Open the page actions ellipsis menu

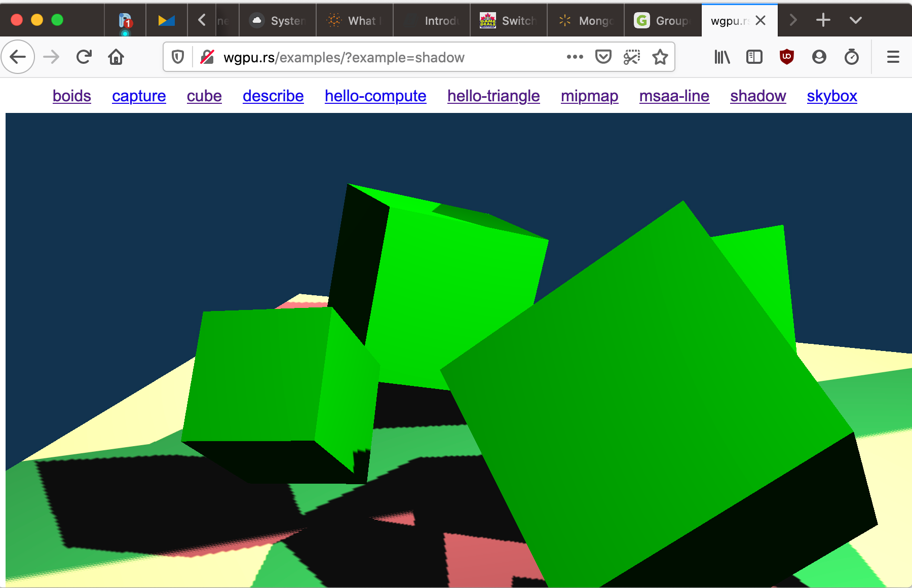click(575, 57)
